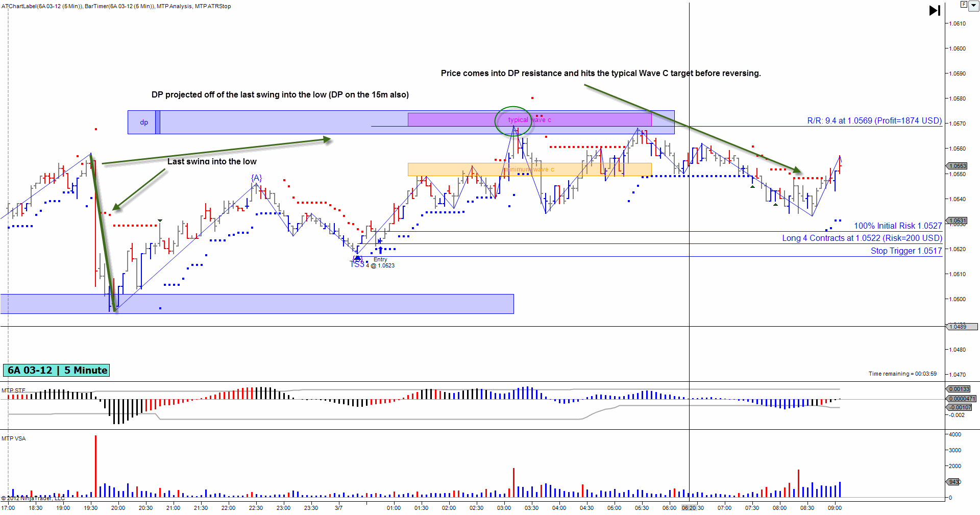Click the 1.0489 horizontal line price marker
980x515 pixels.
[x=963, y=327]
